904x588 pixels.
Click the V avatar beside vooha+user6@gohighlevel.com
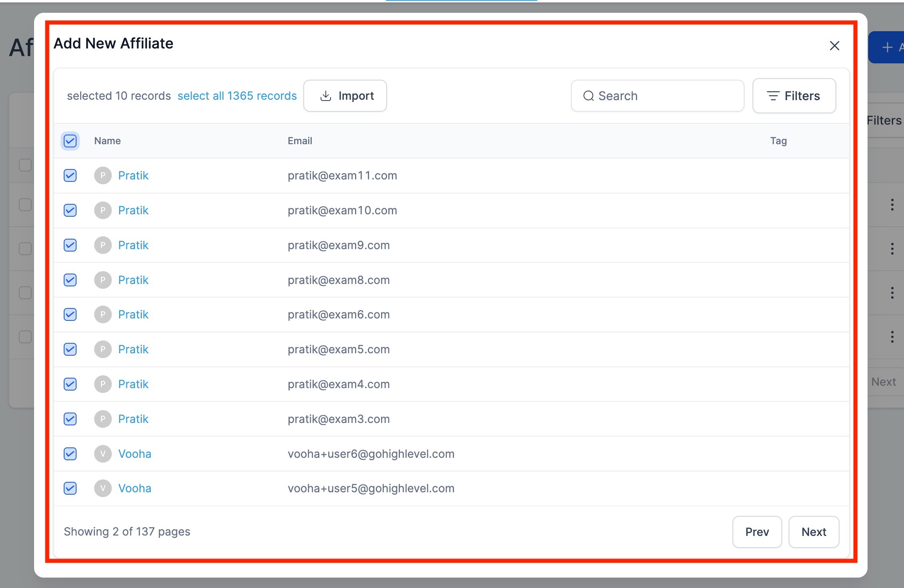(103, 454)
